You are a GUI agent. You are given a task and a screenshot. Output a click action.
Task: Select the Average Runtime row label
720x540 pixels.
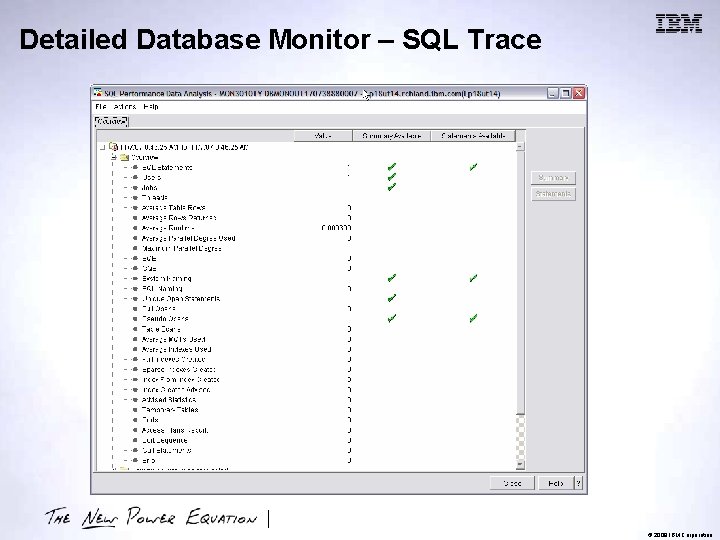[x=168, y=228]
